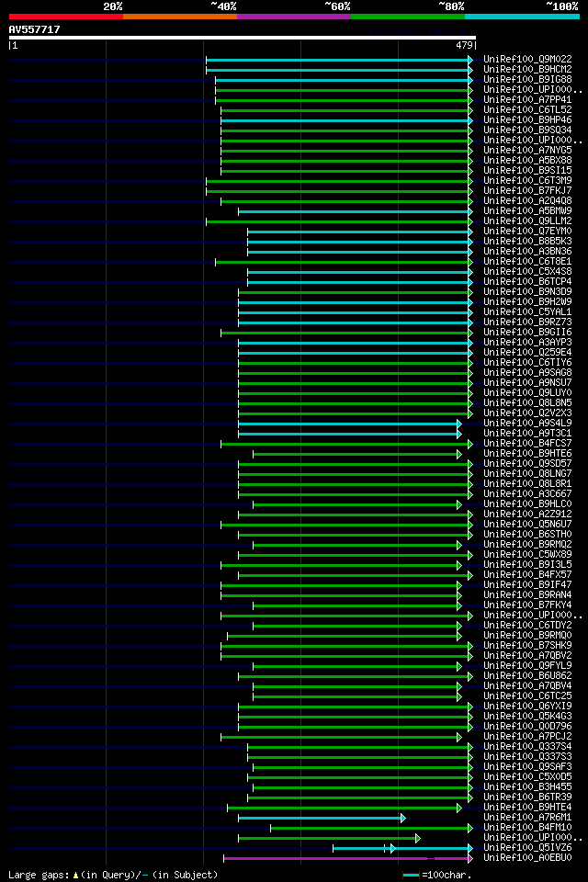Select the UniRef100_C5YAL1 label
Viewport: 588px width, 882px height.
(527, 312)
